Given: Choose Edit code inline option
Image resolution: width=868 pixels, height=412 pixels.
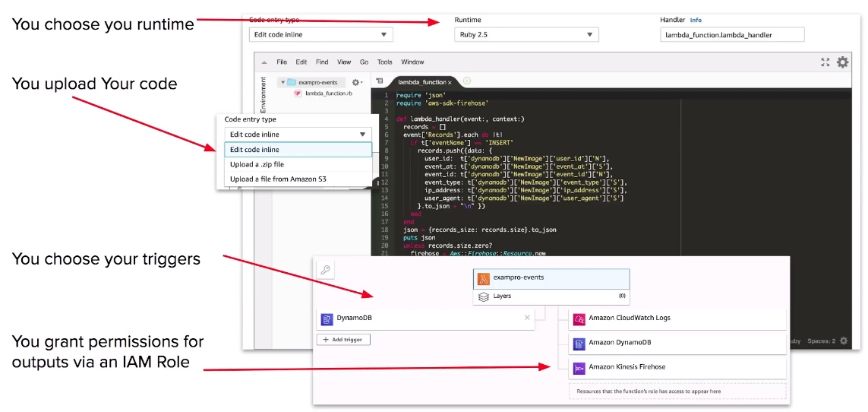Looking at the screenshot, I should tap(298, 150).
